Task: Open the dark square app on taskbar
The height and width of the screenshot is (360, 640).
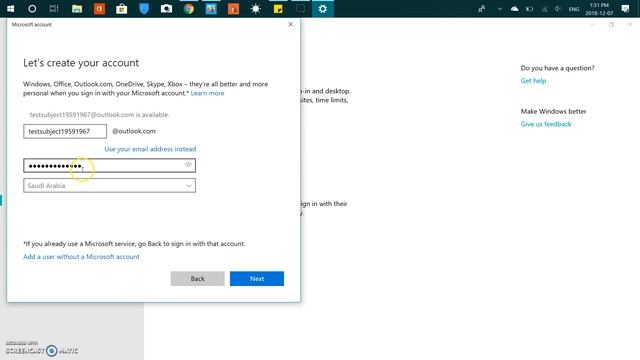Action: point(300,9)
